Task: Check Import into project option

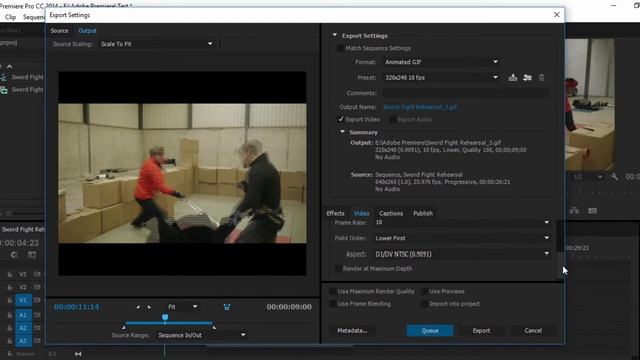Action: click(x=424, y=304)
